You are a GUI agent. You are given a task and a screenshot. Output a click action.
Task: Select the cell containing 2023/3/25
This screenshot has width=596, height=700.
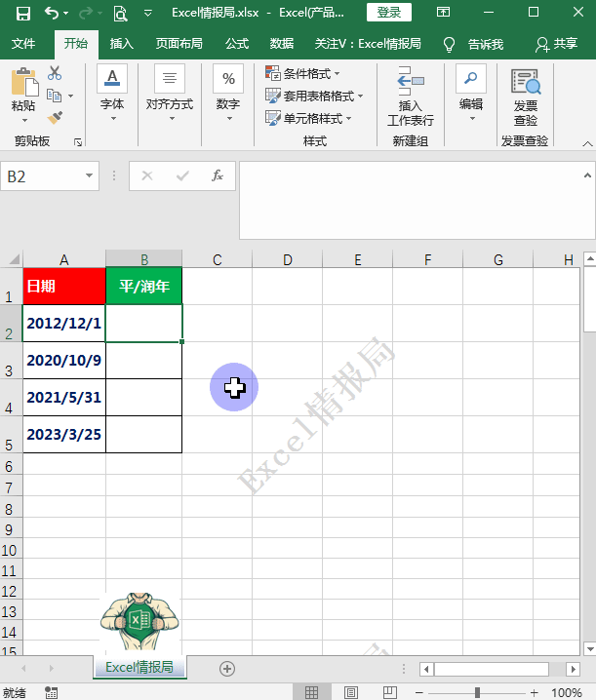[x=64, y=435]
